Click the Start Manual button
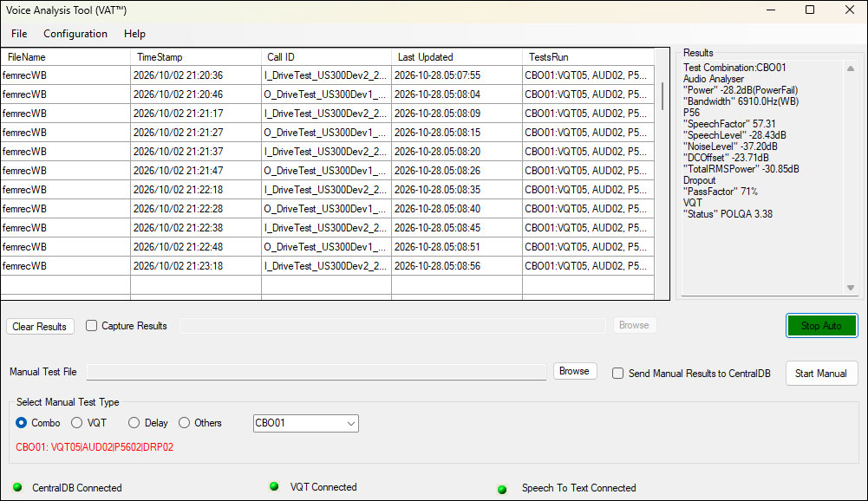Screen dimensions: 868x501 pos(821,373)
